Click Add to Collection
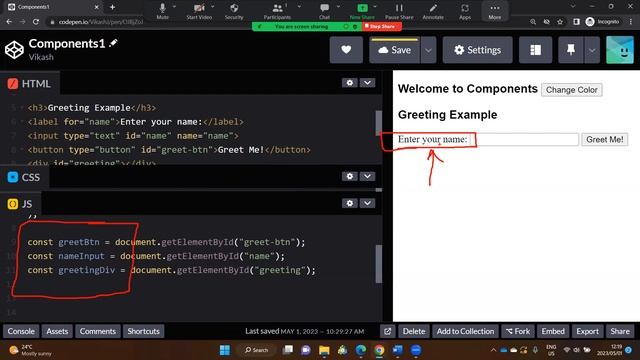 tap(465, 331)
